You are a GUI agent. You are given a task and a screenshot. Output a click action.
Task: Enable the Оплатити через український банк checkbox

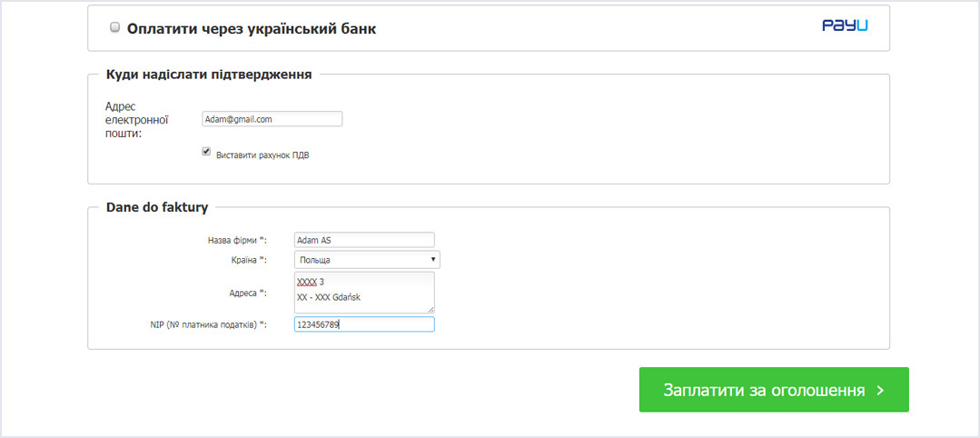click(114, 27)
